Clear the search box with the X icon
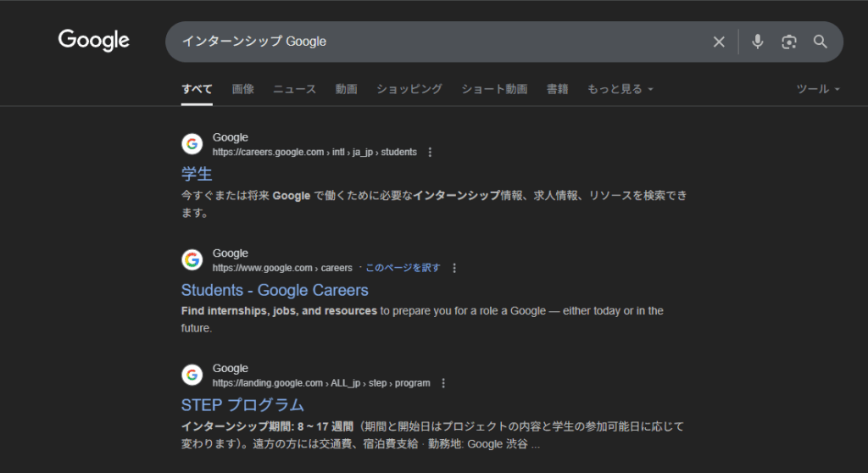Image resolution: width=868 pixels, height=473 pixels. (x=719, y=42)
